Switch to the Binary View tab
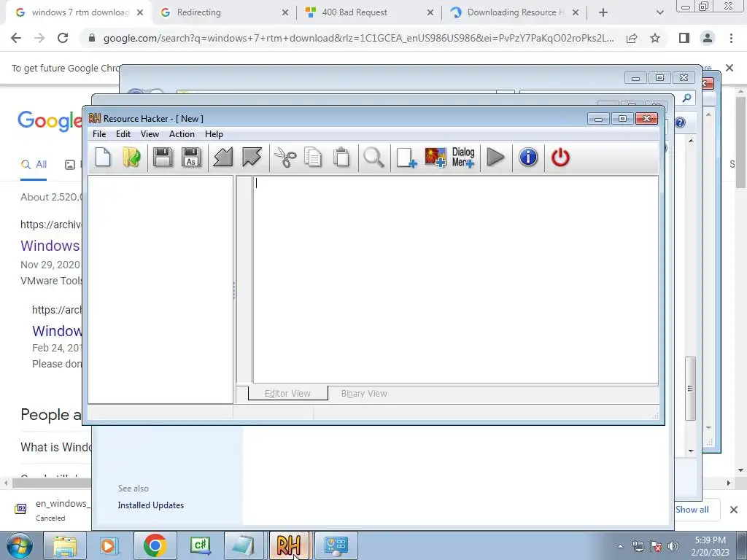Screen dimensions: 747x560 point(364,393)
